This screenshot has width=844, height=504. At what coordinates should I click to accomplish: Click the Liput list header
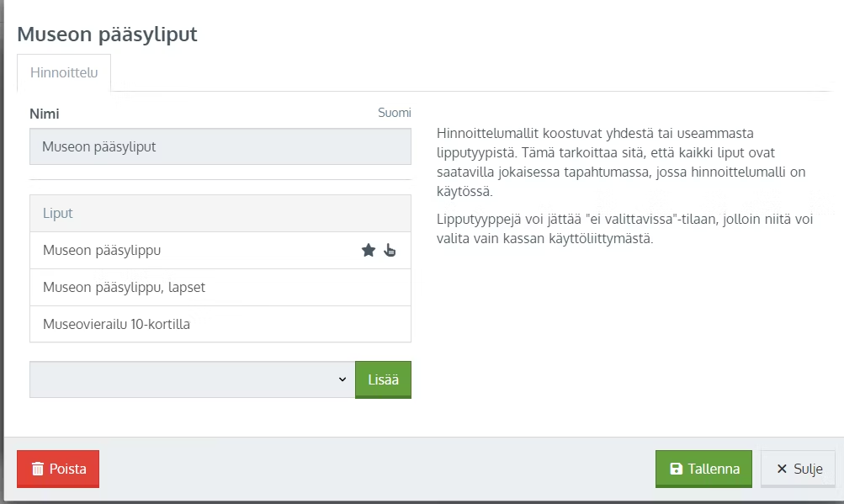point(220,213)
